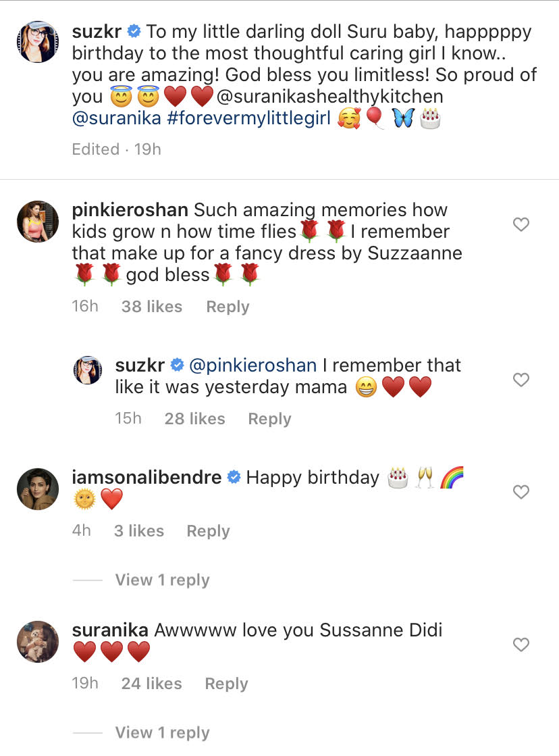Like suranika's comment via its heart icon
This screenshot has width=559, height=756.
[x=521, y=645]
